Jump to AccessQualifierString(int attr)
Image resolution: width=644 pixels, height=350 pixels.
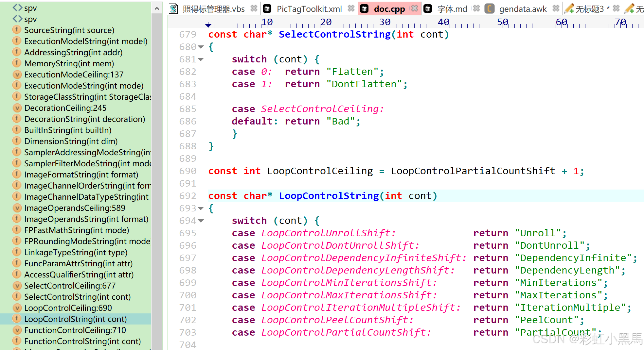[x=79, y=275]
